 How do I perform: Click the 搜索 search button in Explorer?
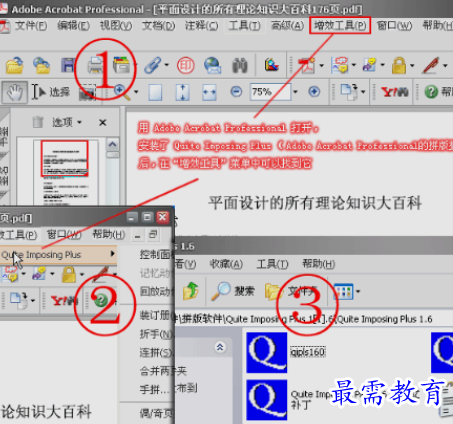[x=233, y=291]
